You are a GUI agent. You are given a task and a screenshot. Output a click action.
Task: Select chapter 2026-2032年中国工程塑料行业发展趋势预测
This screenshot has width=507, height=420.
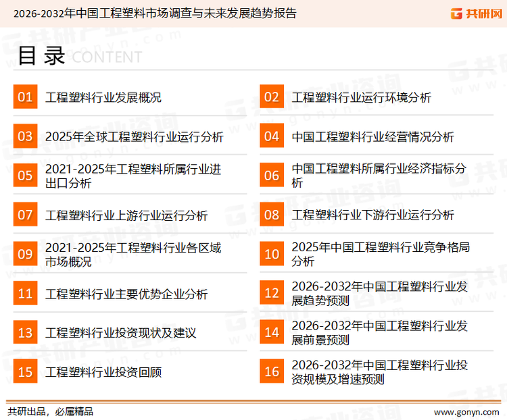pyautogui.click(x=380, y=293)
